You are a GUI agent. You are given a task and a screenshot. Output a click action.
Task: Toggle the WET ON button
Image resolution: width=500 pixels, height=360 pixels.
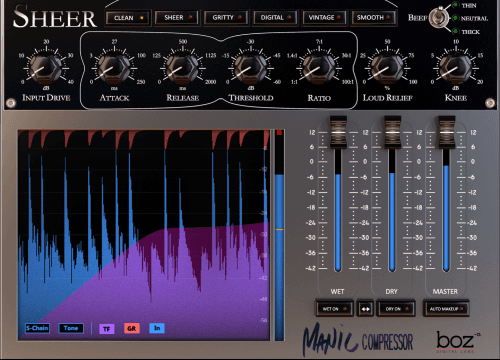click(x=334, y=309)
